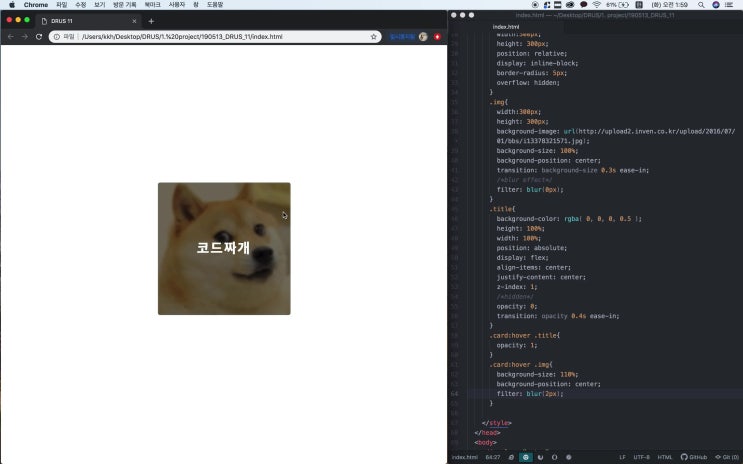Click the overflow: hidden line

(528, 82)
